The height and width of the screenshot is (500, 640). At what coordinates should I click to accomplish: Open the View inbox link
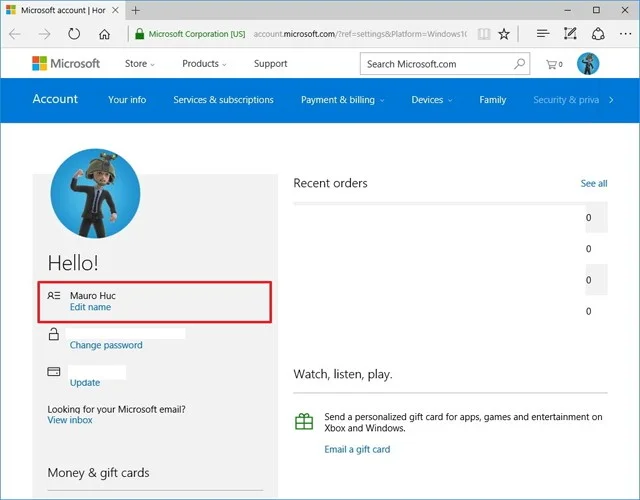click(x=70, y=420)
